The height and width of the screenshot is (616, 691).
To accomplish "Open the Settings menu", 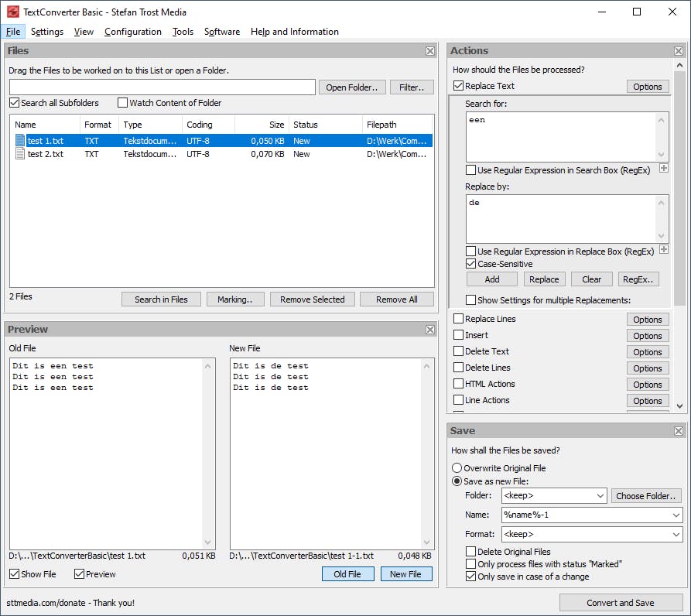I will [x=47, y=32].
